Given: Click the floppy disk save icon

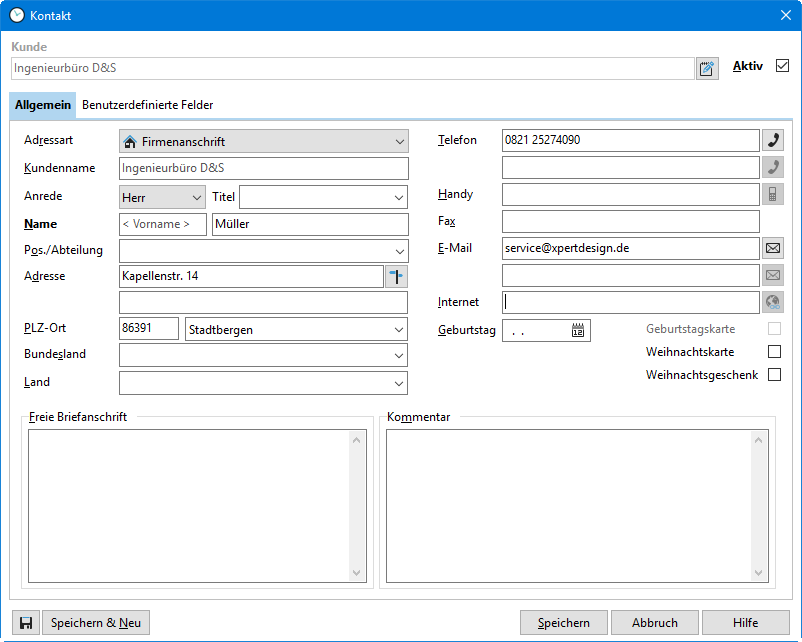Looking at the screenshot, I should (x=24, y=623).
